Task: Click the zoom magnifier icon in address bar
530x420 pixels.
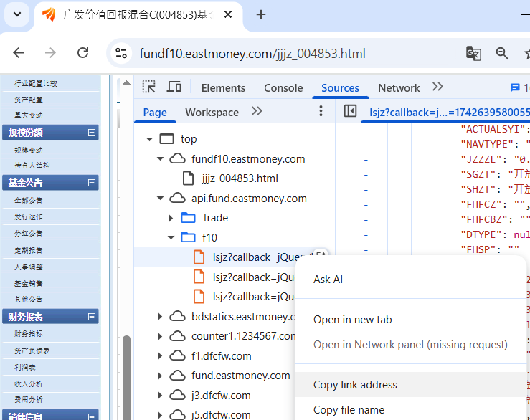Action: (502, 53)
